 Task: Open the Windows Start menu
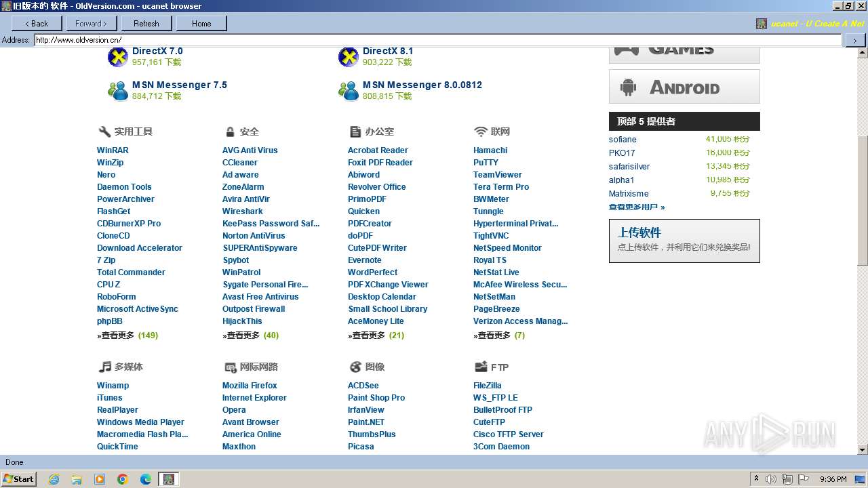[x=19, y=479]
